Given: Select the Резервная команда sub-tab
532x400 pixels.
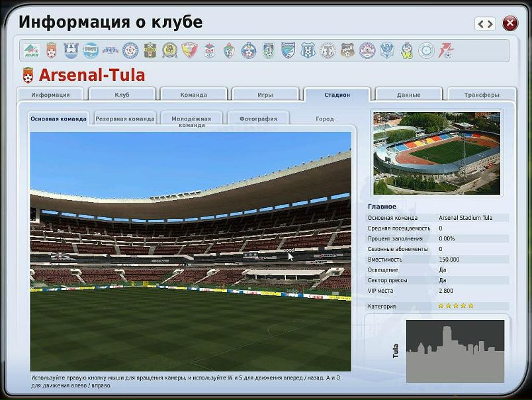Looking at the screenshot, I should (125, 119).
